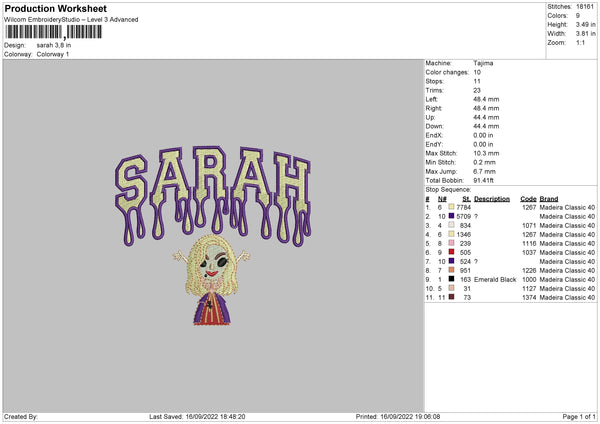Click the Stitches count value 18161
Image resolution: width=600 pixels, height=424 pixels.
click(x=585, y=7)
